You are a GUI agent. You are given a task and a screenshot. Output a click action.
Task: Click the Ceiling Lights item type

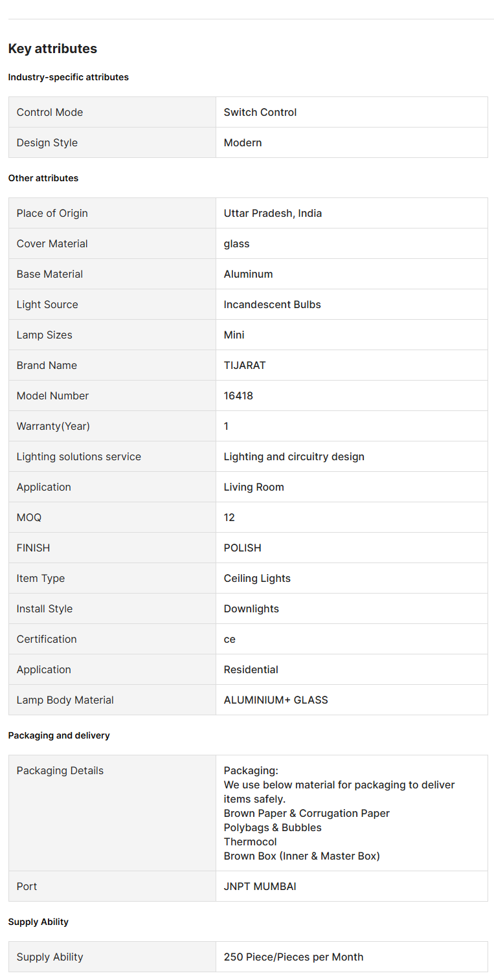coord(257,578)
